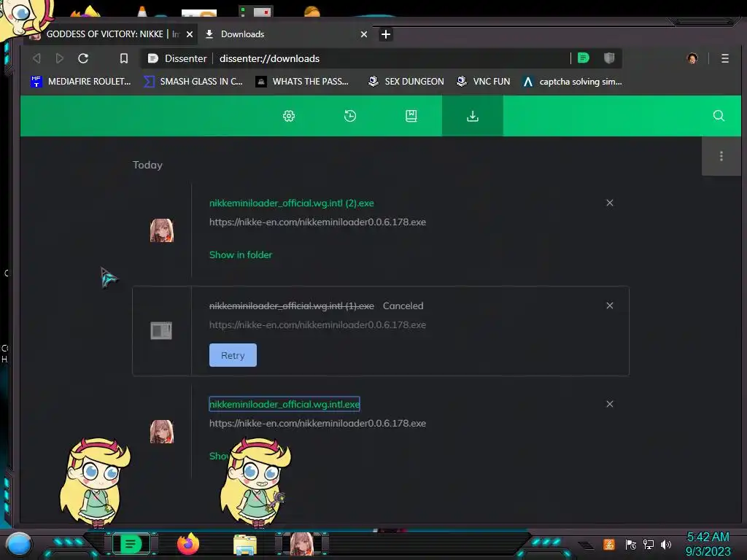Click the first download's character thumbnail

tap(162, 230)
